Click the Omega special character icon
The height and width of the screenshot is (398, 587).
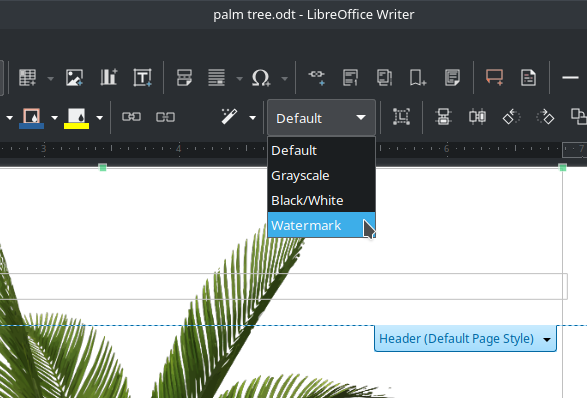[x=261, y=78]
